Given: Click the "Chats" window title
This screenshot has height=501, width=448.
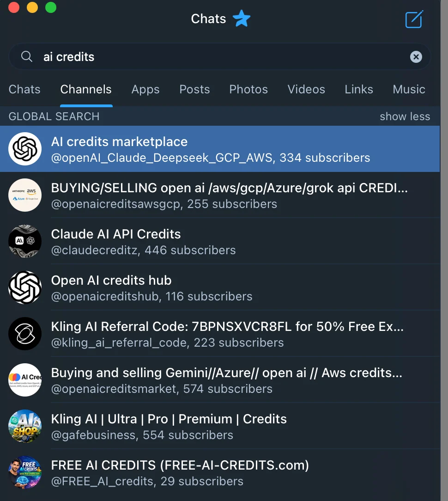Looking at the screenshot, I should coord(208,19).
